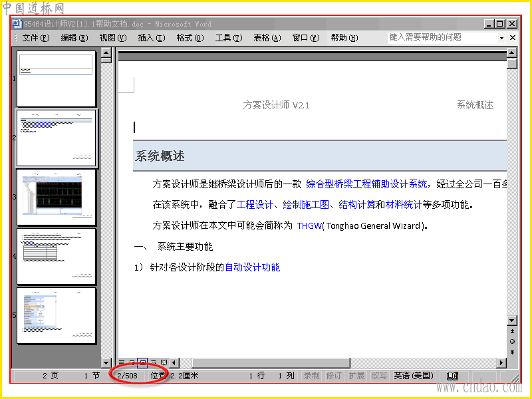
Task: Toggle 修订 track changes indicator
Action: pos(334,376)
